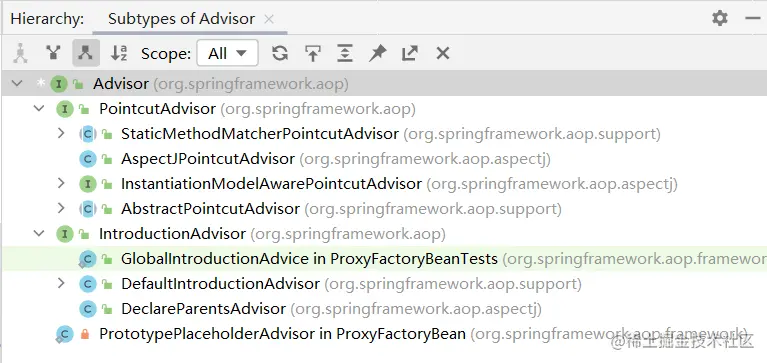Click red private lock on PrototypePlaceholderAdvisor

tap(85, 334)
